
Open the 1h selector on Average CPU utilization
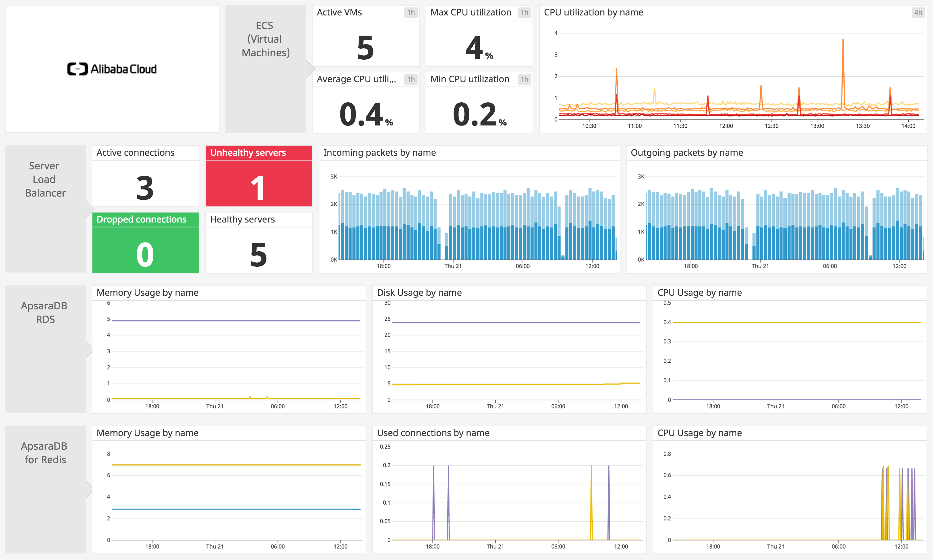(411, 79)
